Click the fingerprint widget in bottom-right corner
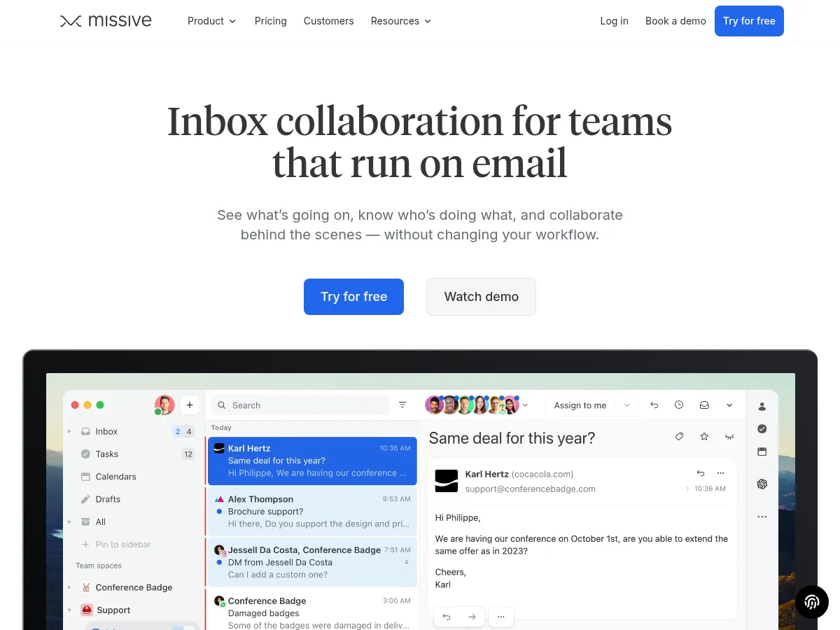The image size is (840, 630). [812, 602]
